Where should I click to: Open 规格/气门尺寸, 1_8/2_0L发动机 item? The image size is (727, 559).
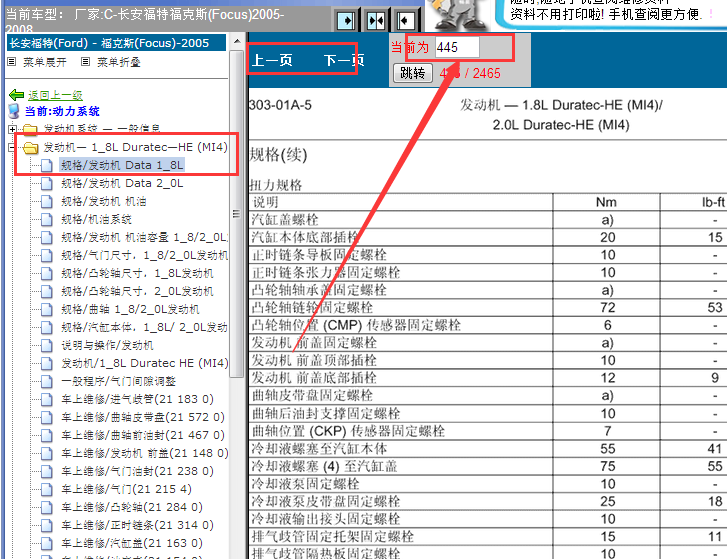point(144,255)
